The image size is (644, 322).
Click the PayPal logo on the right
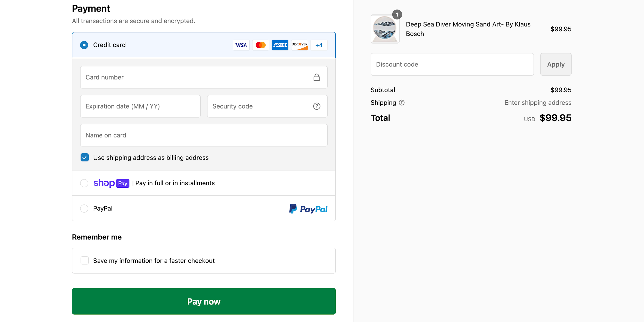click(x=308, y=209)
